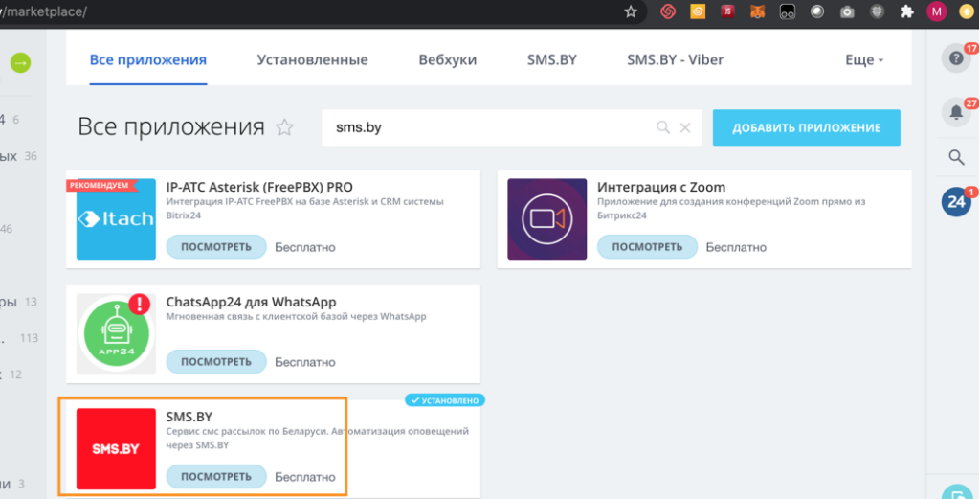Click ПОСМОТРЕТЬ for IP-ATC Asterisk PRO
980x499 pixels.
216,247
